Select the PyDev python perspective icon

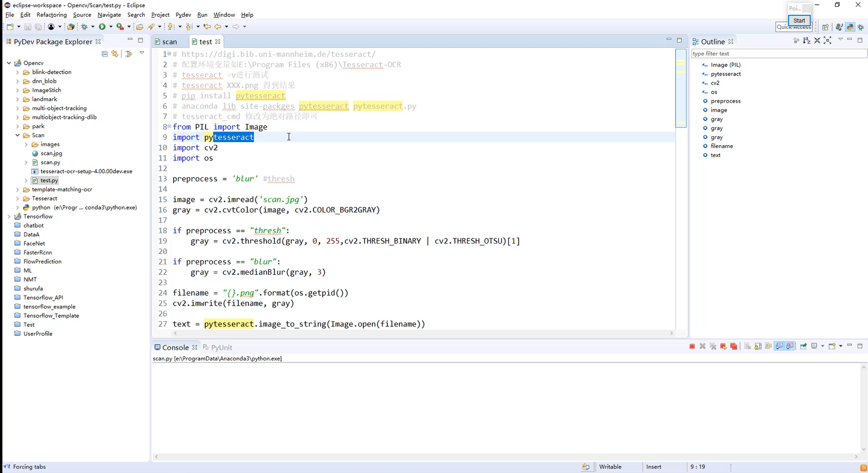(x=850, y=27)
